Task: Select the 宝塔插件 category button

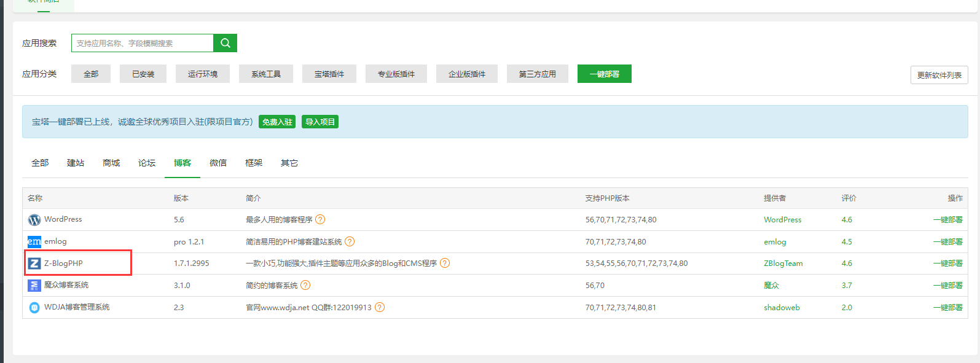Action: (x=329, y=74)
